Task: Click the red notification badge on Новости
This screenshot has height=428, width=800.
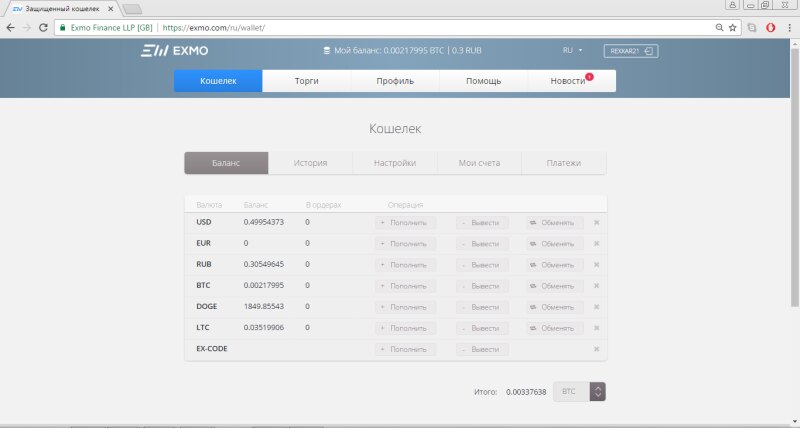Action: pyautogui.click(x=590, y=76)
